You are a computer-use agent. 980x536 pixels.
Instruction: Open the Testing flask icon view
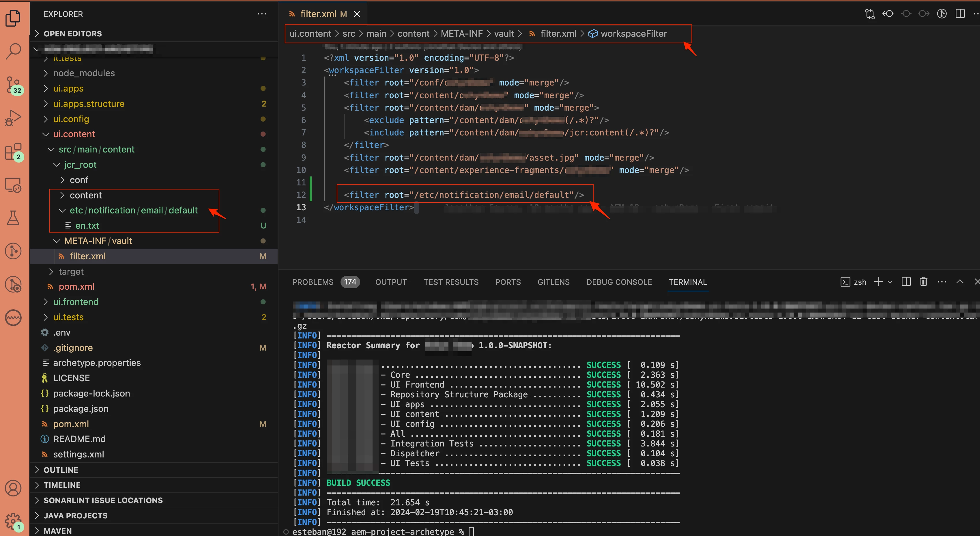pos(13,218)
